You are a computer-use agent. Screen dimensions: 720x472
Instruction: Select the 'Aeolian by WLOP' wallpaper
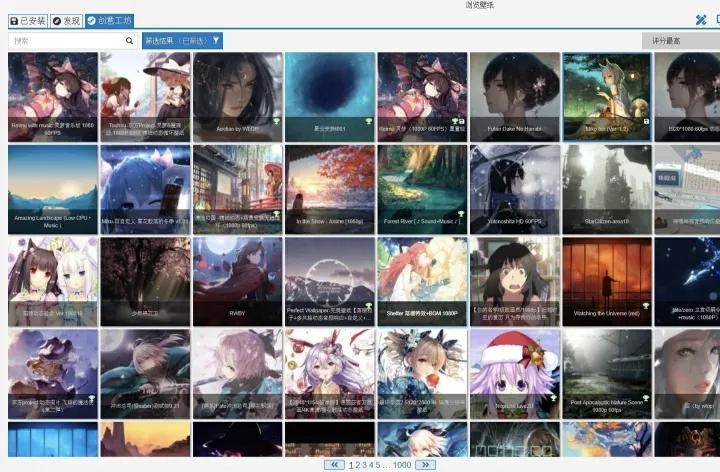point(237,97)
